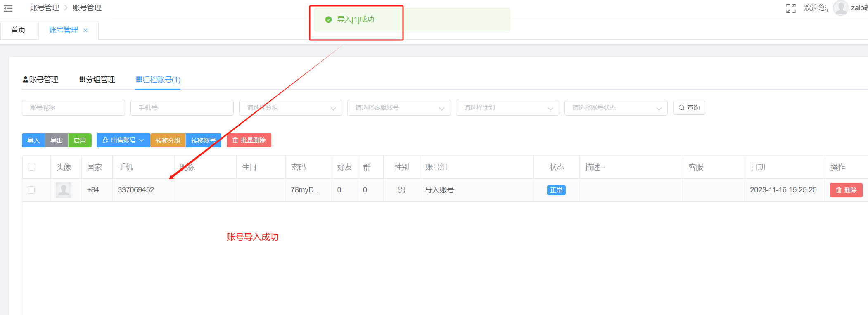This screenshot has height=315, width=868.
Task: Open the 请选择性别 dropdown
Action: tap(507, 108)
